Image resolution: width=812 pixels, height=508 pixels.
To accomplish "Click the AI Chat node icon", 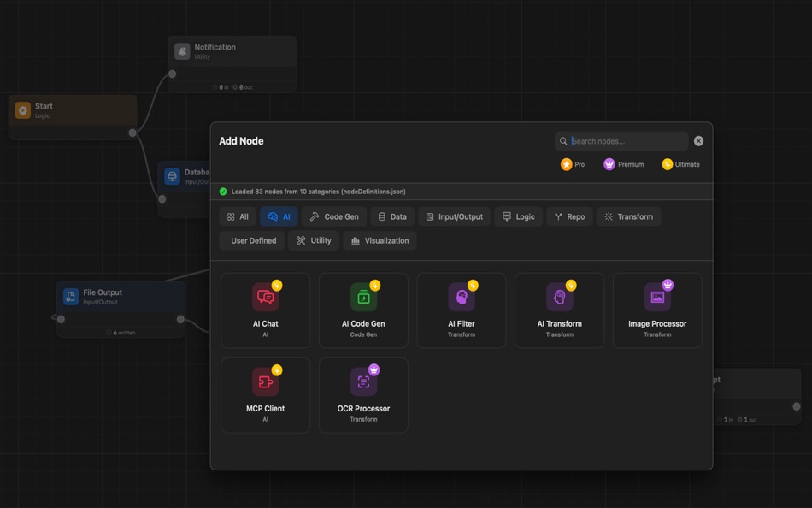I will tap(265, 297).
